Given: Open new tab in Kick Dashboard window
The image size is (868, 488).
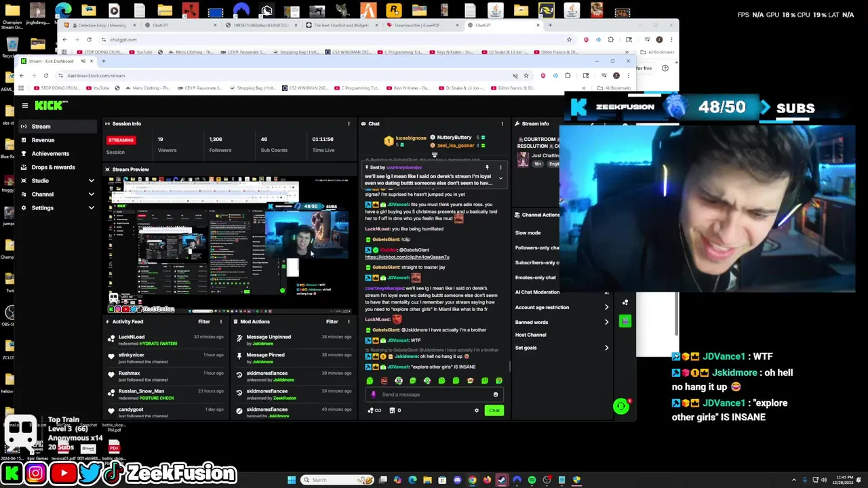Looking at the screenshot, I should click(103, 61).
